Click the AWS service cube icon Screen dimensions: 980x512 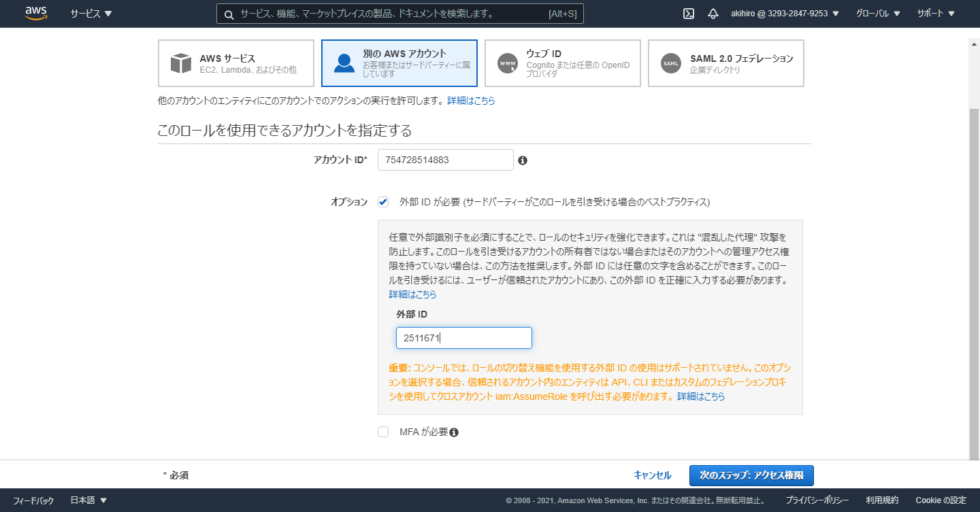[x=181, y=63]
